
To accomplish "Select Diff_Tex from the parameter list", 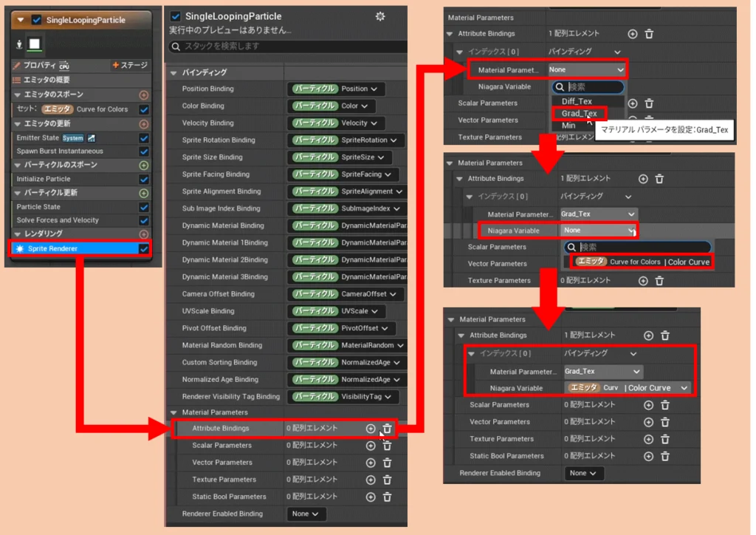I will [577, 101].
